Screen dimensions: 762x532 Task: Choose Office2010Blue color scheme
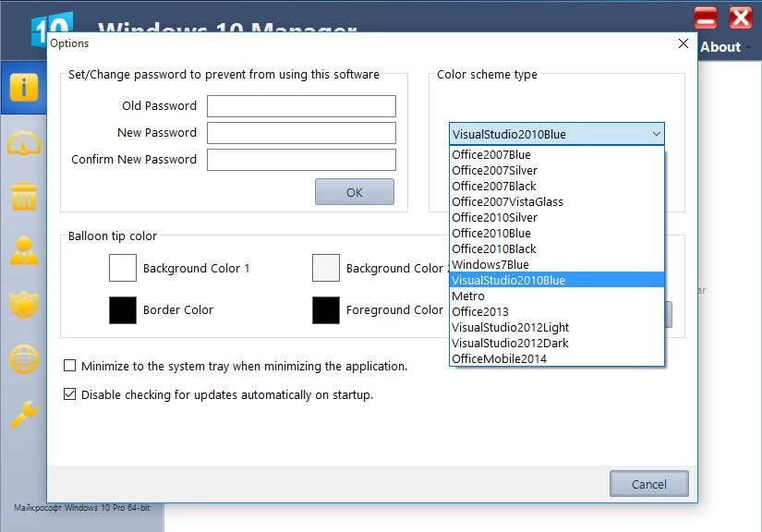click(557, 233)
